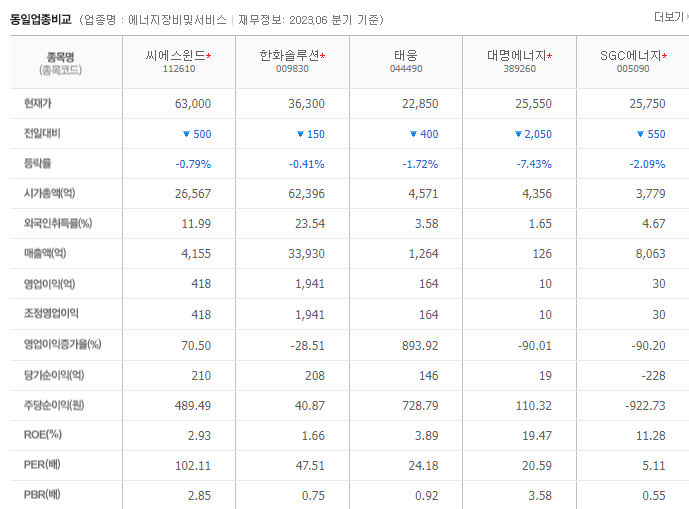Click the PER(배) row label

coord(42,465)
